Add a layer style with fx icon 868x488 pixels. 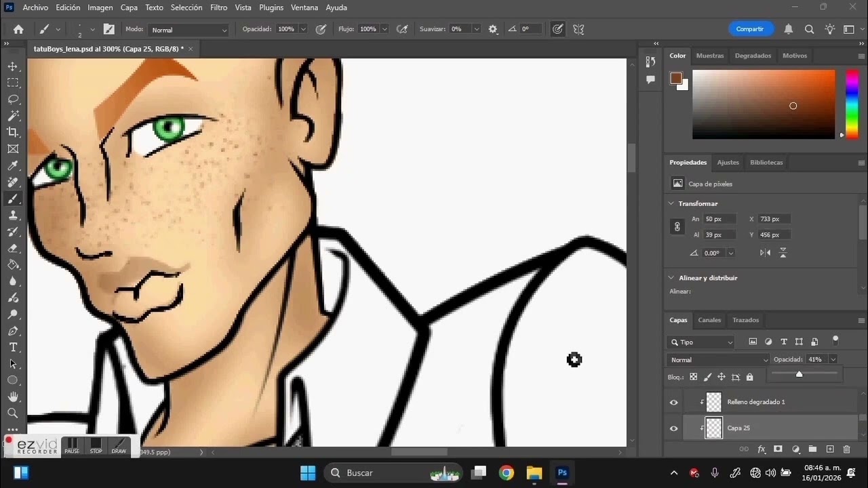click(761, 449)
